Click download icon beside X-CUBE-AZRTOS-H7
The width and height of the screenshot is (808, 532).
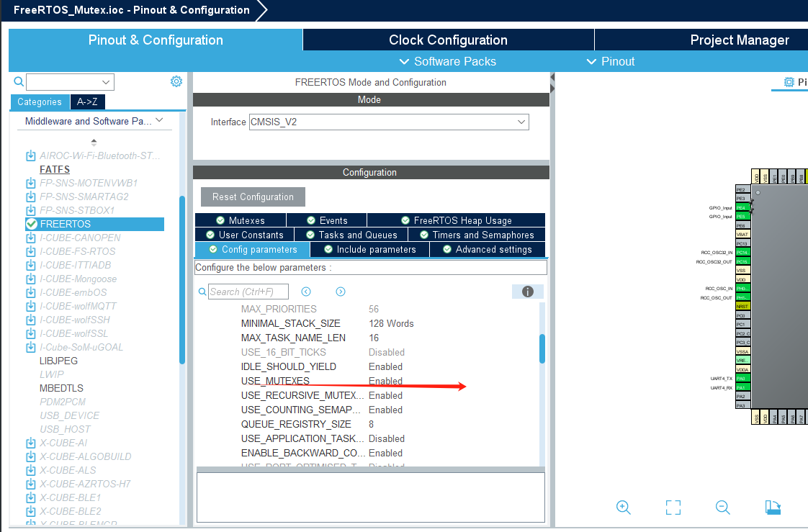click(31, 484)
